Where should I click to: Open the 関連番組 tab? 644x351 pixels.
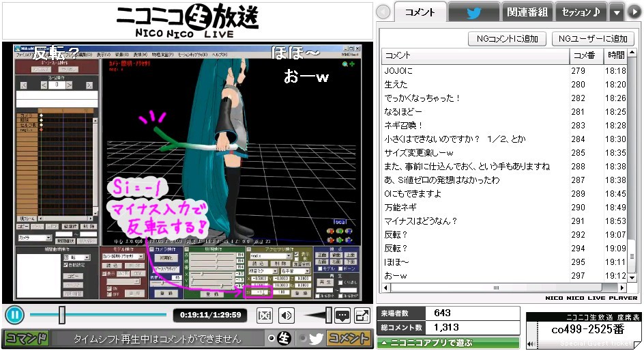pos(527,12)
